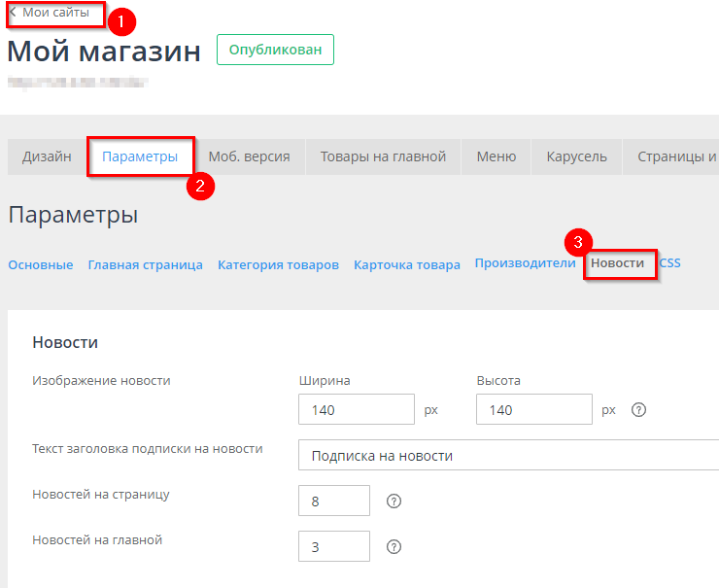Click help icon beside news per page
Image resolution: width=719 pixels, height=588 pixels.
point(394,502)
